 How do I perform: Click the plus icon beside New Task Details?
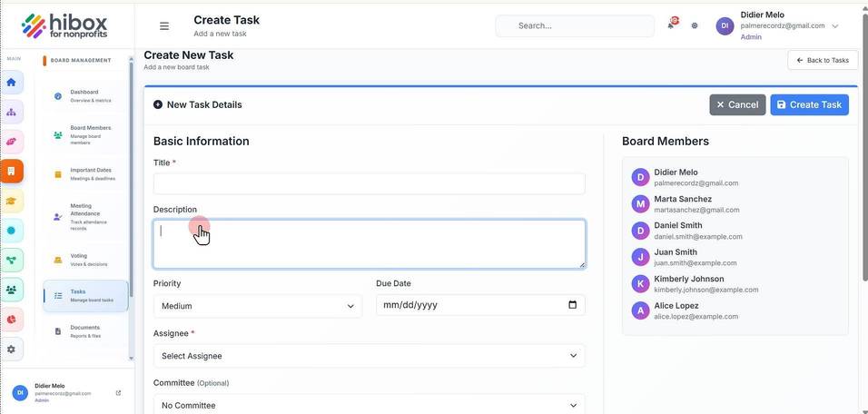pyautogui.click(x=158, y=104)
